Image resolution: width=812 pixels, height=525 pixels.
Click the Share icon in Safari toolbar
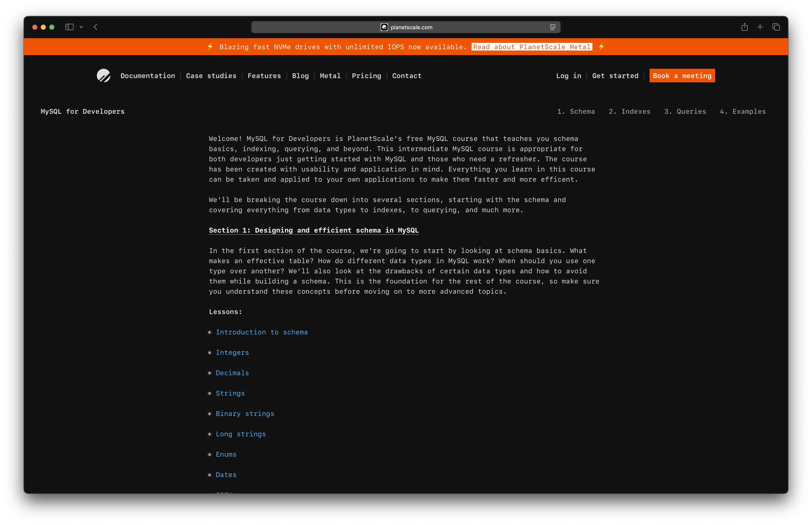pos(744,27)
